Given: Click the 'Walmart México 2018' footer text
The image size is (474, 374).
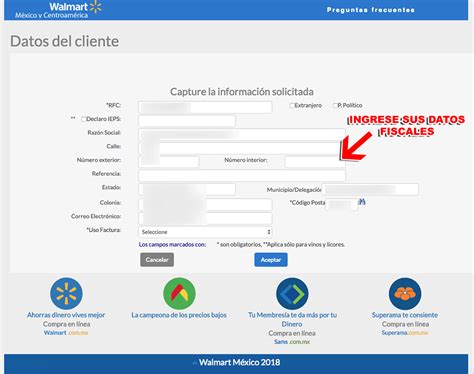Looking at the screenshot, I should coord(239,363).
